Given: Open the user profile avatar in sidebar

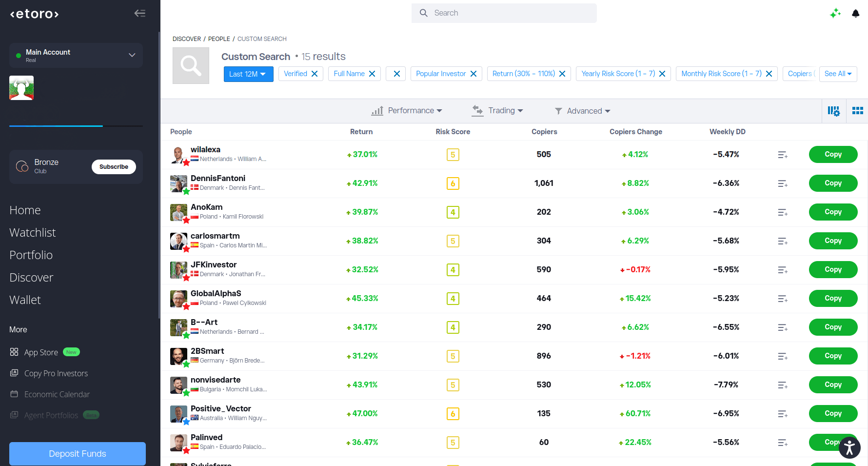Looking at the screenshot, I should [21, 88].
